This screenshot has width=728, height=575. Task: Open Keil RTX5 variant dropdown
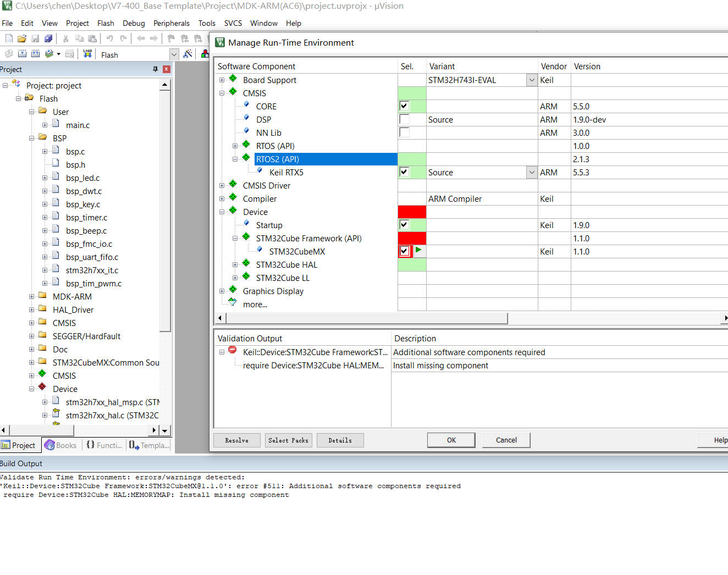[532, 172]
